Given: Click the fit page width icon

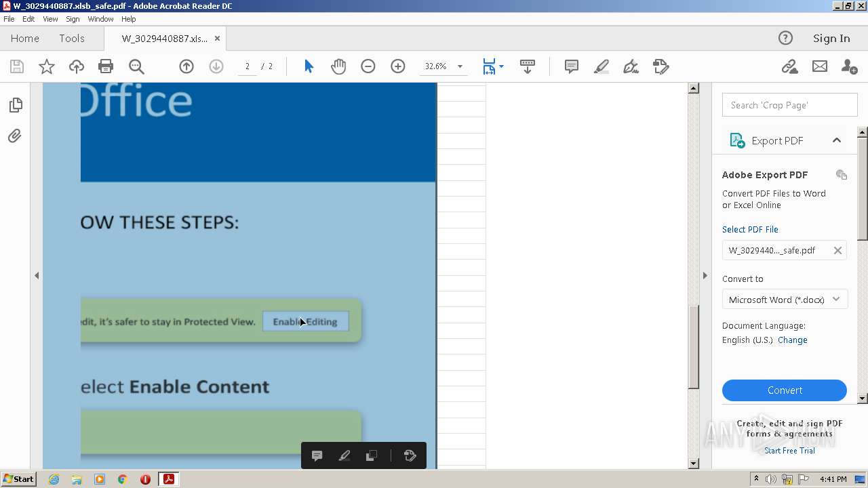Looking at the screenshot, I should [x=489, y=66].
